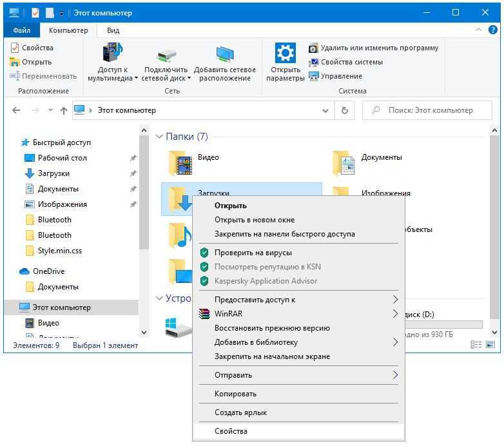This screenshot has width=504, height=446.
Task: Click the address bar path Этот компьютер
Action: tap(126, 110)
